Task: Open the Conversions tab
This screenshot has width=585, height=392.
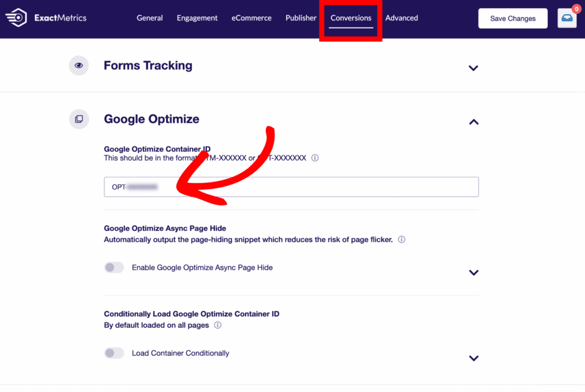Action: [x=351, y=18]
